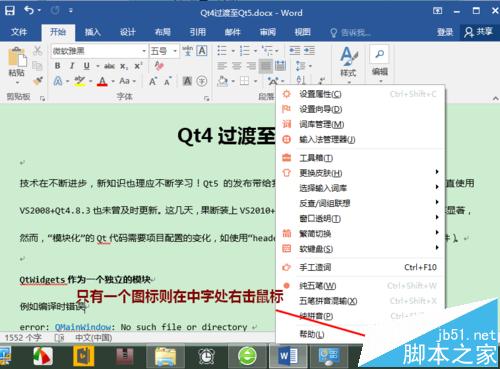
Task: Open paragraph shading paint bucket
Action: [x=223, y=81]
